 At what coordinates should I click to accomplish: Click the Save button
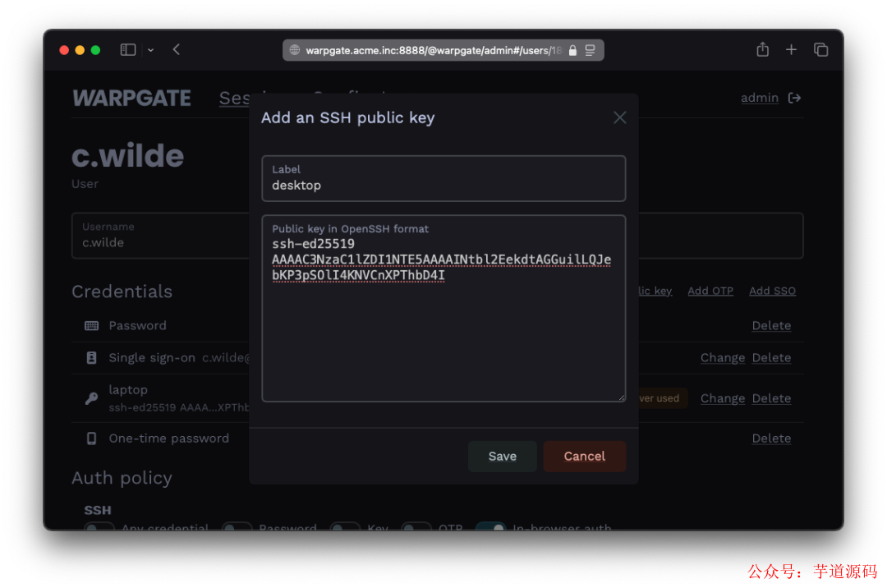click(x=502, y=457)
